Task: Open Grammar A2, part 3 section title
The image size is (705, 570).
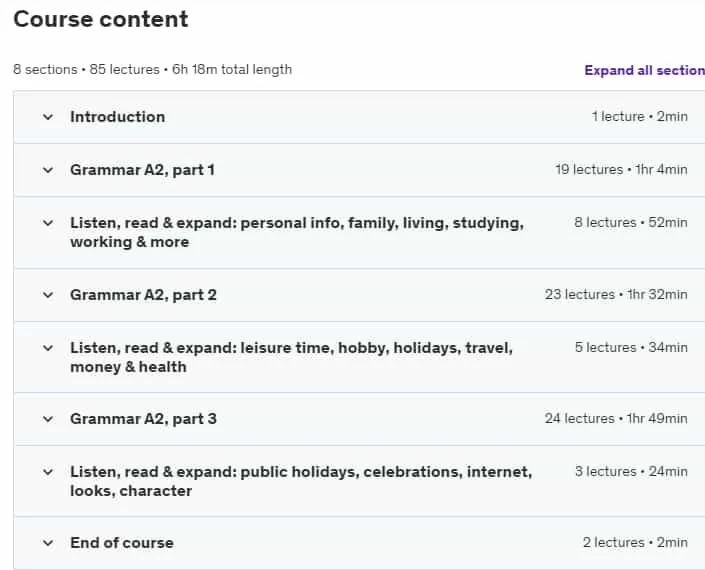Action: (x=143, y=419)
